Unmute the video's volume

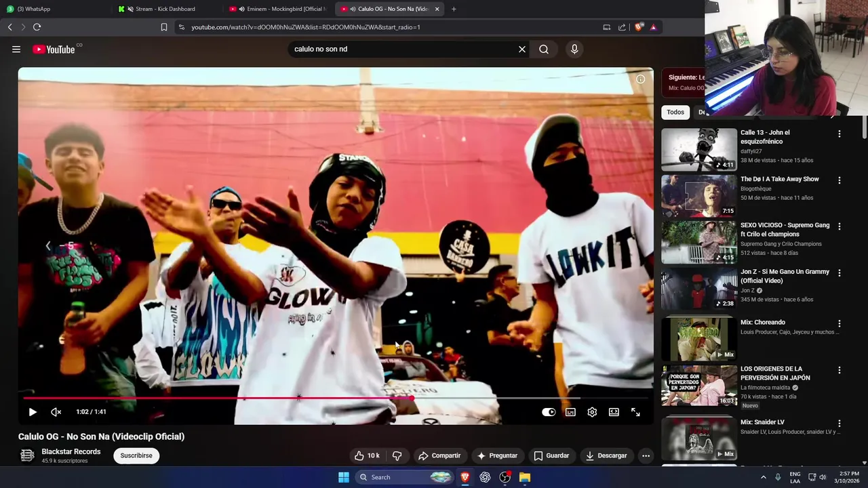56,412
